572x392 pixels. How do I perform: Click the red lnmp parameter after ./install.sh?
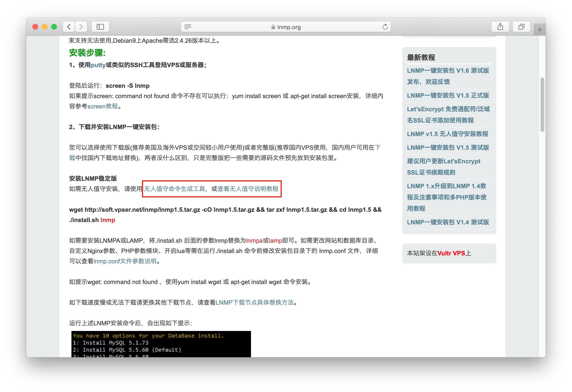pos(108,220)
